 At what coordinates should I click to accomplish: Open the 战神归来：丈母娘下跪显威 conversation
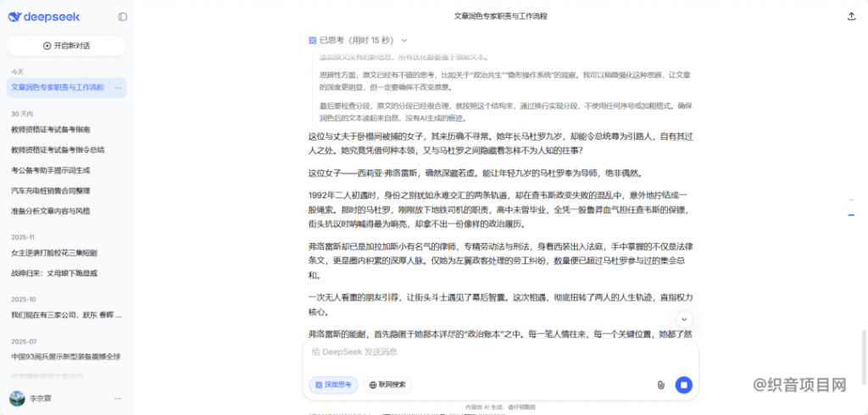[66, 274]
